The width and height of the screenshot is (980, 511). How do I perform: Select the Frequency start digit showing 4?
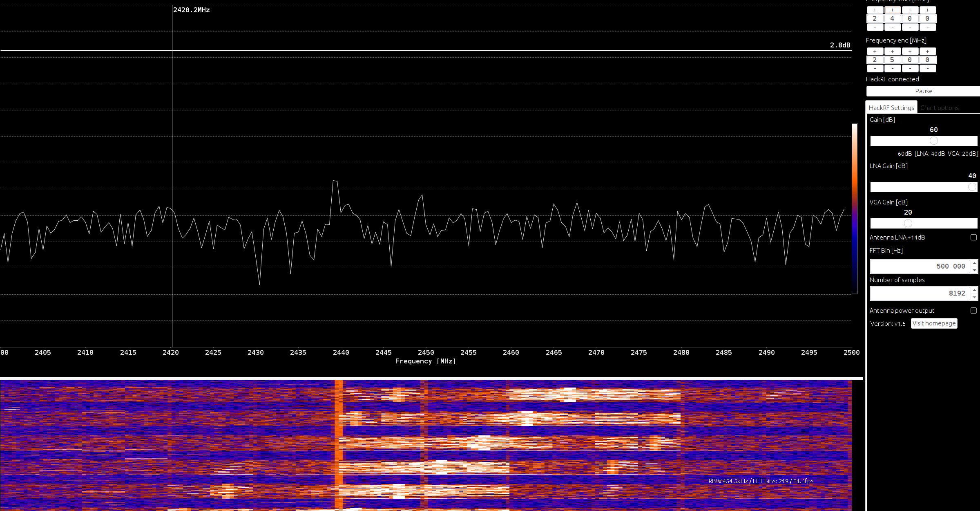tap(892, 19)
